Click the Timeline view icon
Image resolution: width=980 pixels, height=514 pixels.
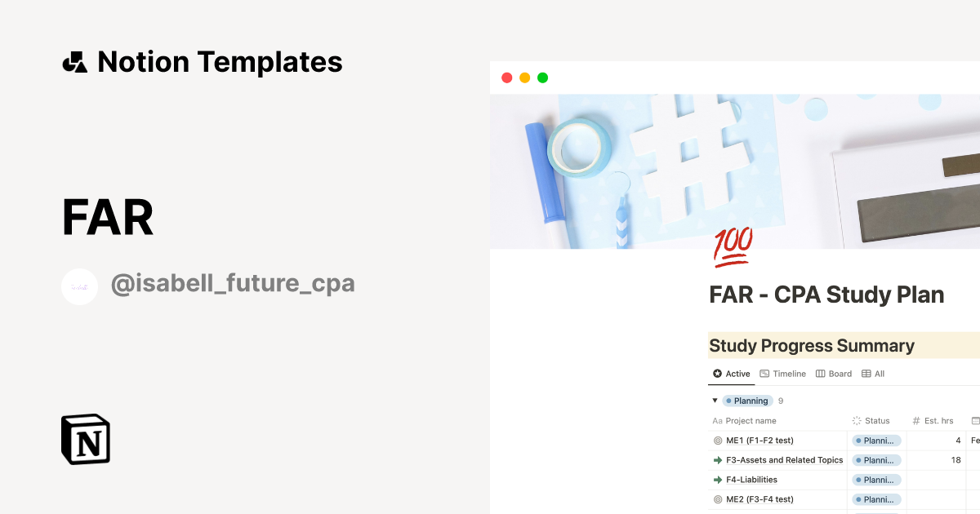[783, 374]
